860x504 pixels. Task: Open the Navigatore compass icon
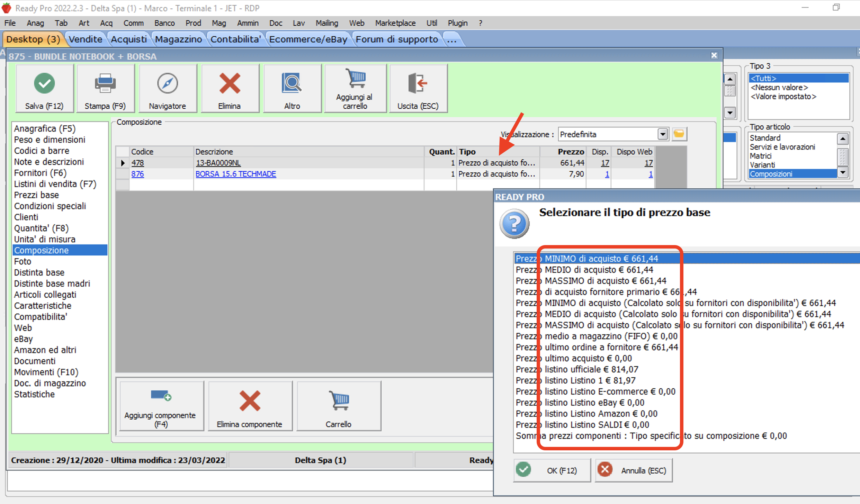[x=168, y=83]
